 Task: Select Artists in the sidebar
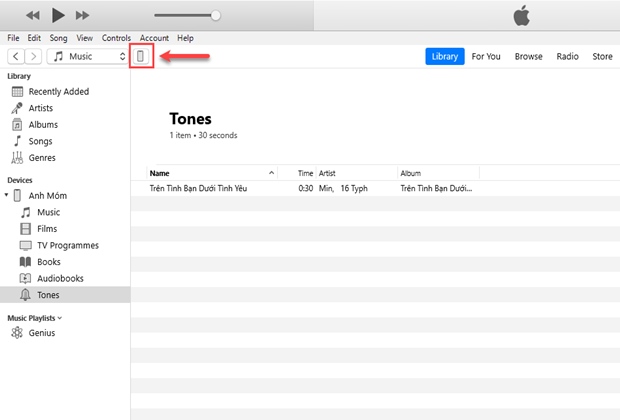click(41, 108)
